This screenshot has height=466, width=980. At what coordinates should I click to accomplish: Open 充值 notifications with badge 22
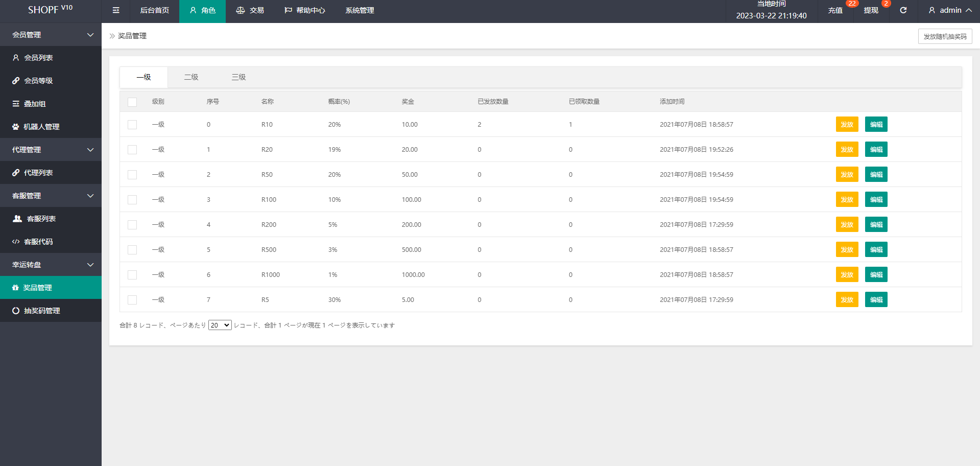pyautogui.click(x=835, y=10)
